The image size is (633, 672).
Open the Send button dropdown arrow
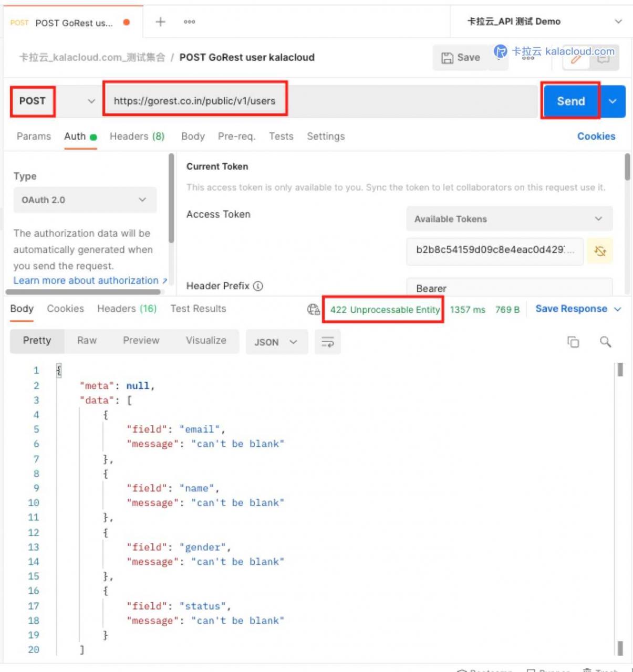[x=613, y=101]
